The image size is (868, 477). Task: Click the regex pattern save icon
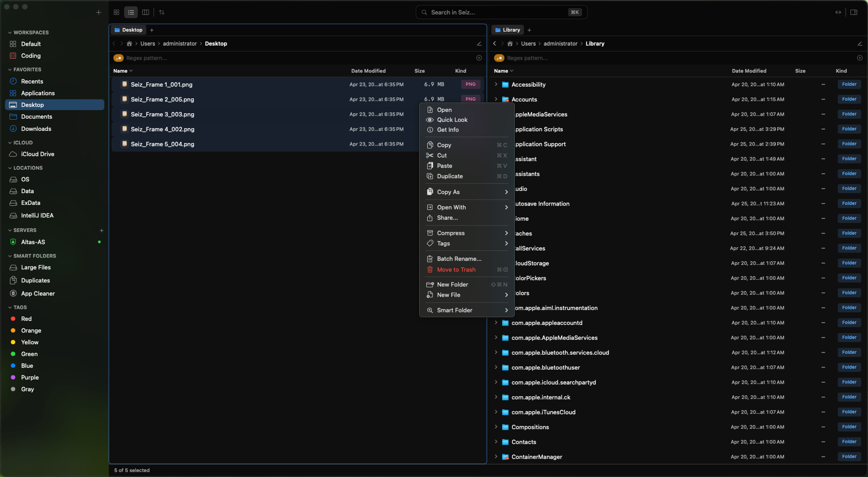479,58
